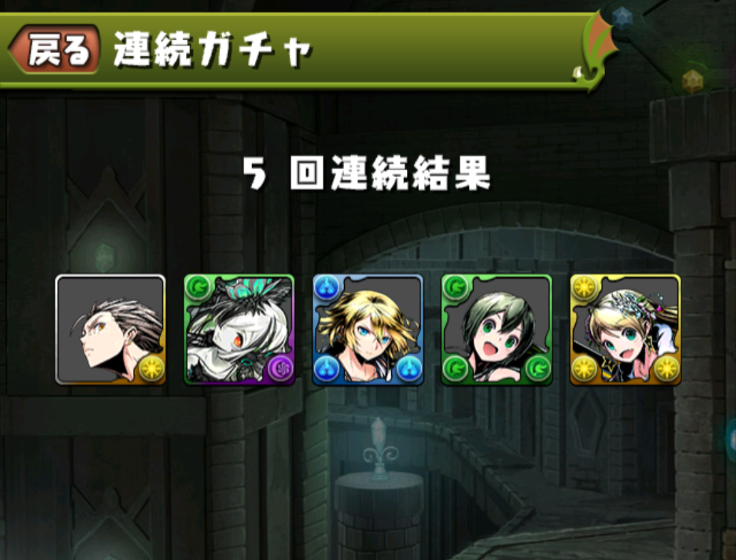The height and width of the screenshot is (560, 736).
Task: Tap wood attribute orb on white-haired monster card
Action: coord(198,288)
